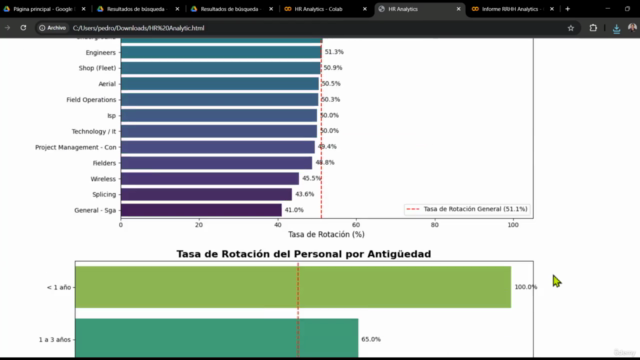Click the Fielders bar
Viewport: 640px width, 360px height.
[216, 163]
